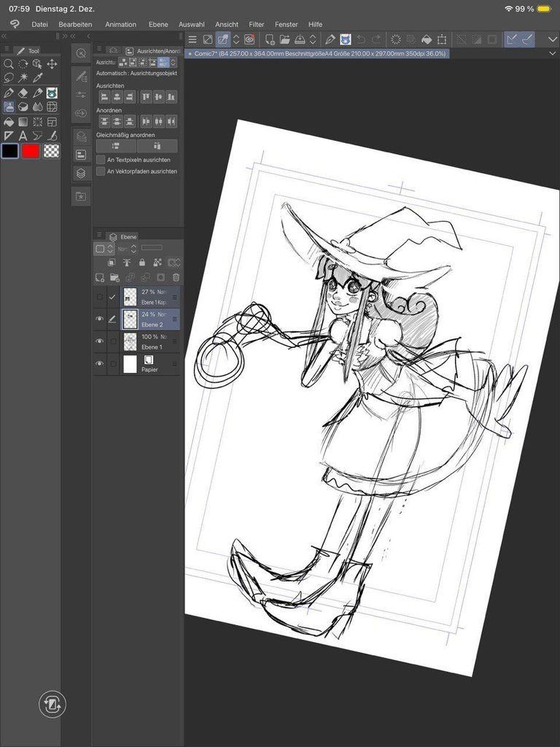Screen dimensions: 560x747
Task: Hide the Ebene 1 layer
Action: click(x=100, y=341)
